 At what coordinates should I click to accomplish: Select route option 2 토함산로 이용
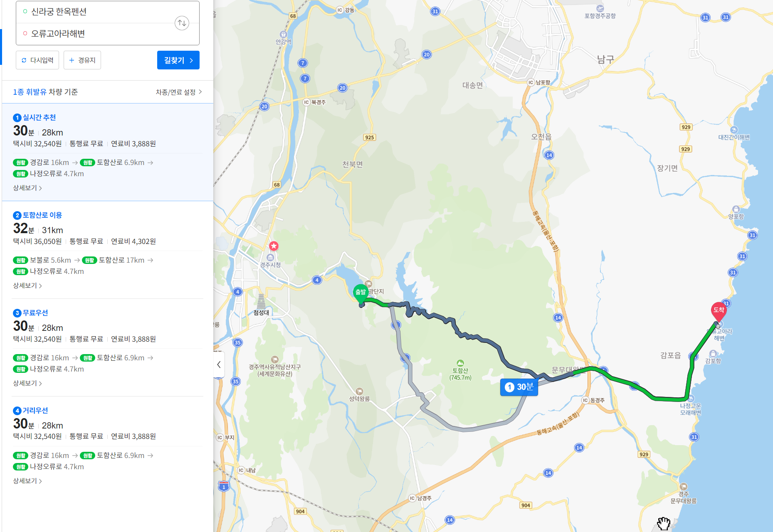pyautogui.click(x=108, y=250)
